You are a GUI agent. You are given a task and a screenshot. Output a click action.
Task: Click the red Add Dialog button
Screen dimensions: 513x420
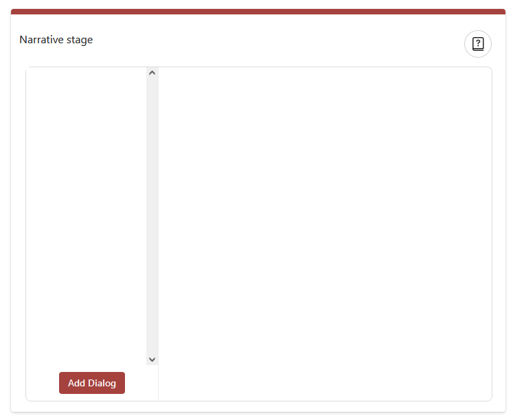pyautogui.click(x=92, y=383)
